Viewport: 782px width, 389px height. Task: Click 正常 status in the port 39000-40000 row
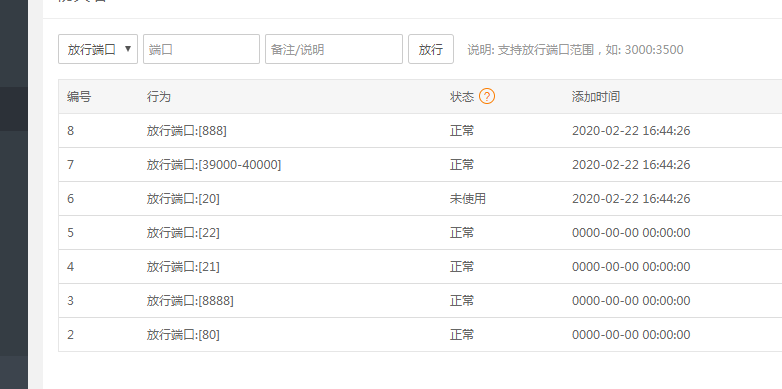click(x=462, y=165)
